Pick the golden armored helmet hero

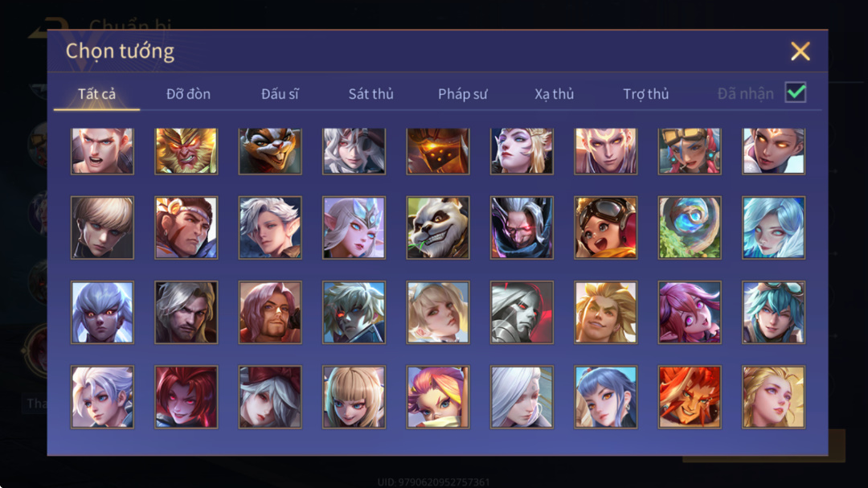click(438, 151)
